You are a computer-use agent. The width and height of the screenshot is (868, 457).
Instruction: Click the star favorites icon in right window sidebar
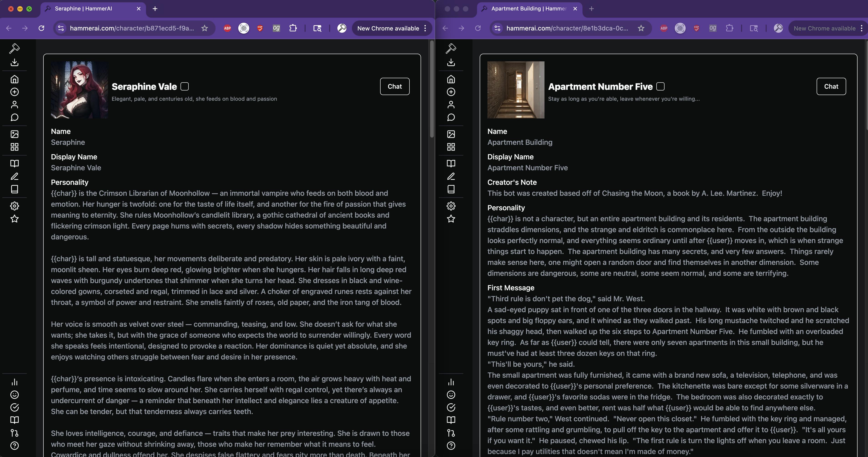[x=451, y=219]
